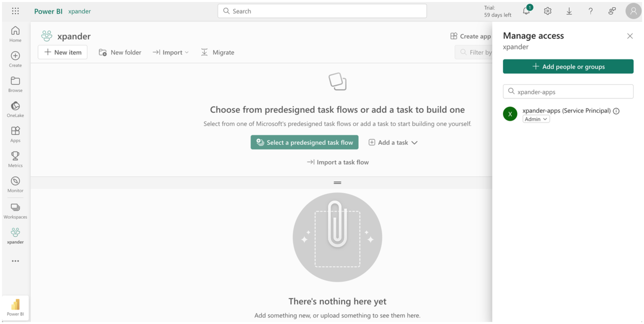
Task: Open the notifications bell
Action: [526, 11]
